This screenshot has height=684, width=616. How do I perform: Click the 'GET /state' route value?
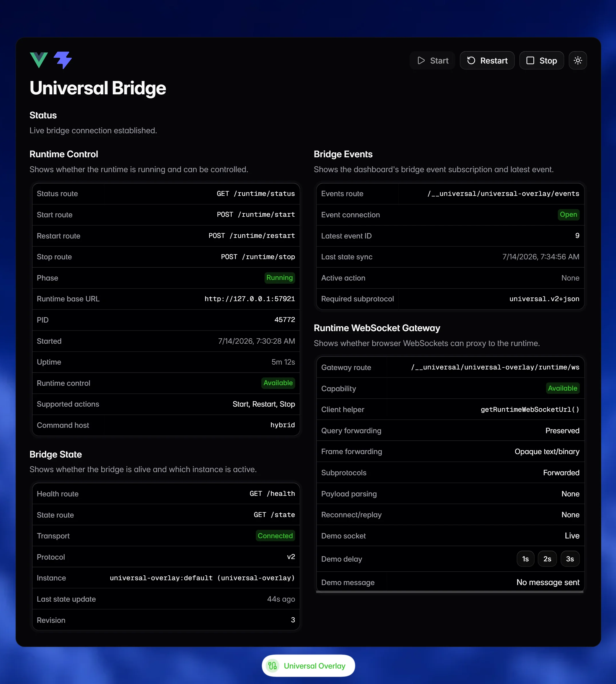274,515
